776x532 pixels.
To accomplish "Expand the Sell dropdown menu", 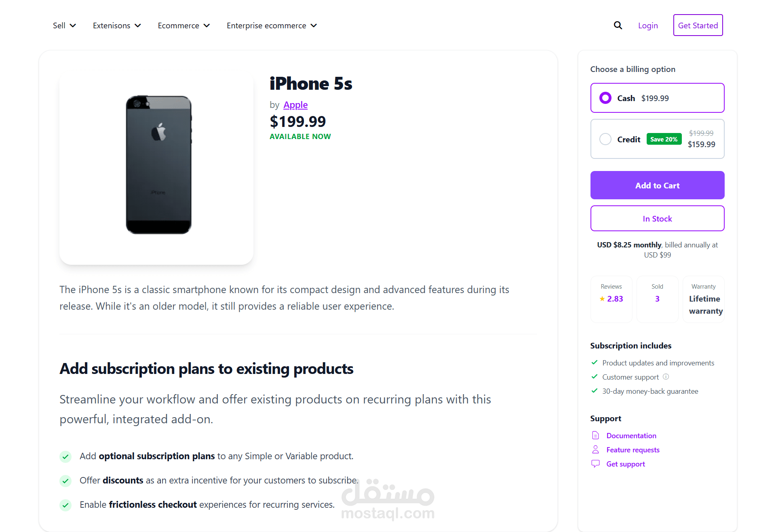I will pyautogui.click(x=64, y=25).
